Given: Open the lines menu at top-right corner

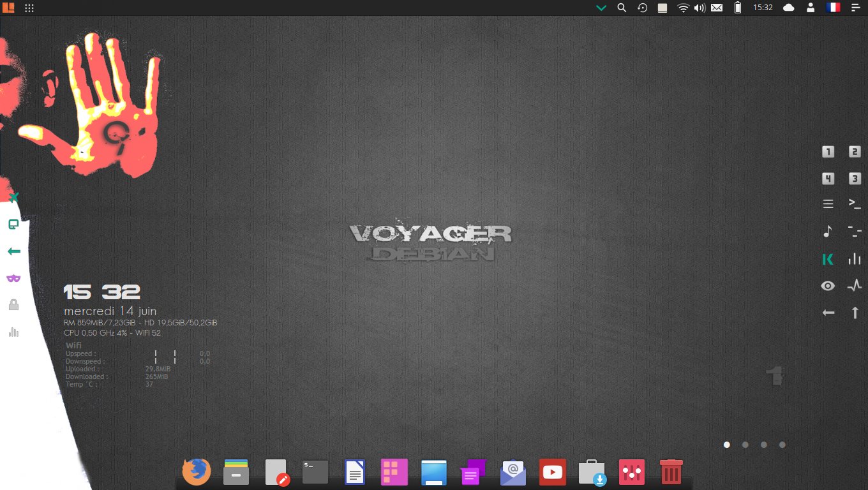Looking at the screenshot, I should (x=855, y=8).
